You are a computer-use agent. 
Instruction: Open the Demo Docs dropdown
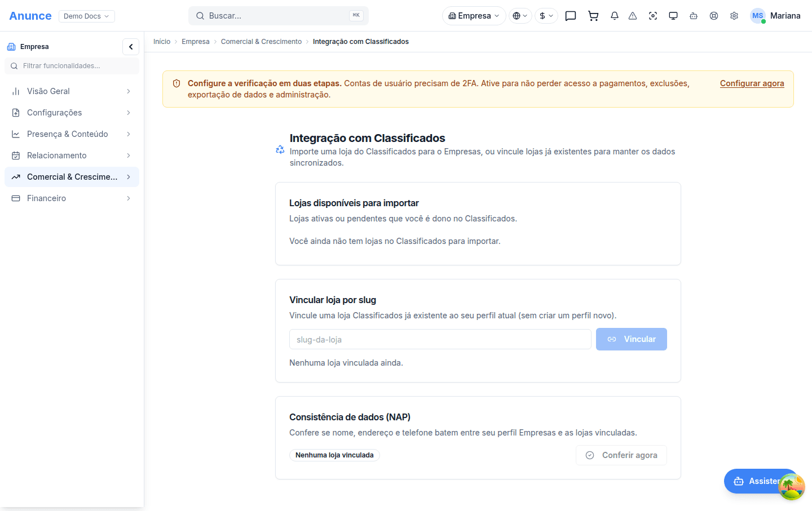pos(87,16)
